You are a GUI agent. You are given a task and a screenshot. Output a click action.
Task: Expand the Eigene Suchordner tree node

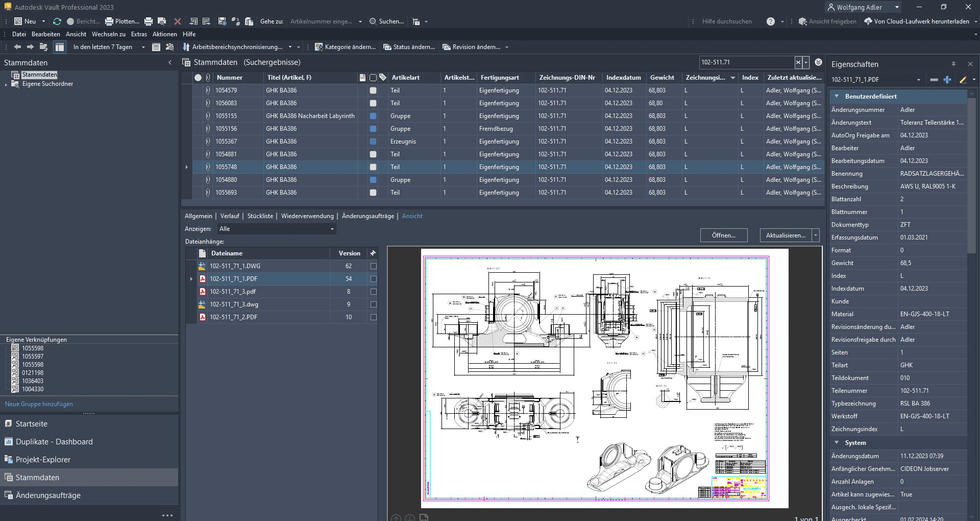pyautogui.click(x=6, y=84)
